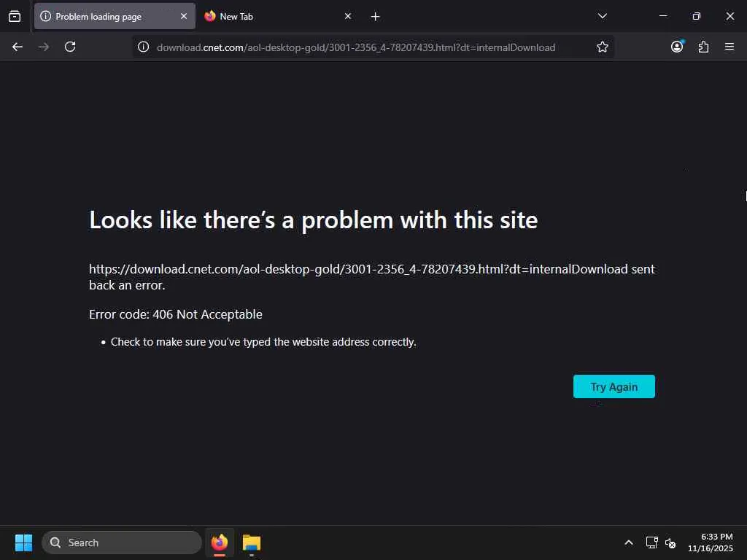Close the Problem loading page tab
Viewport: 747px width, 560px height.
[x=184, y=16]
